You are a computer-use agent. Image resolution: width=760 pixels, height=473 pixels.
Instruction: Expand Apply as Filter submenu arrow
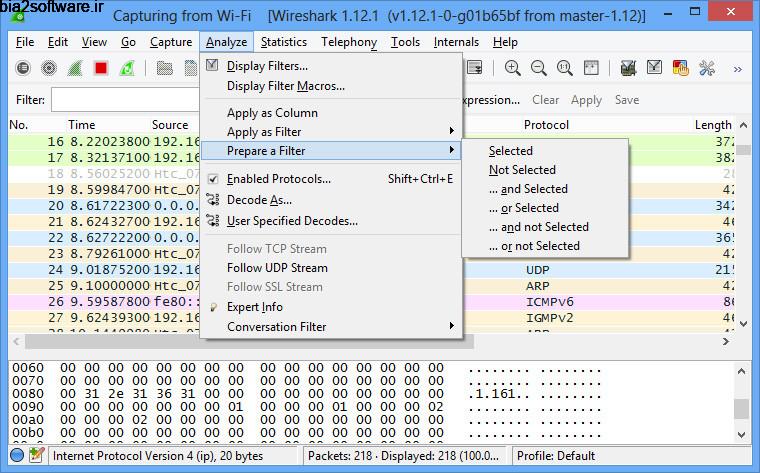451,131
